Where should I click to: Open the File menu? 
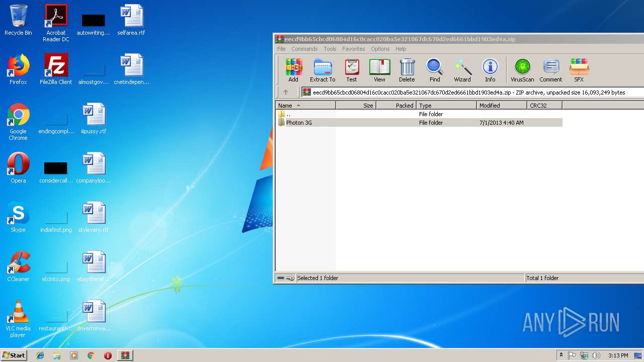point(281,49)
